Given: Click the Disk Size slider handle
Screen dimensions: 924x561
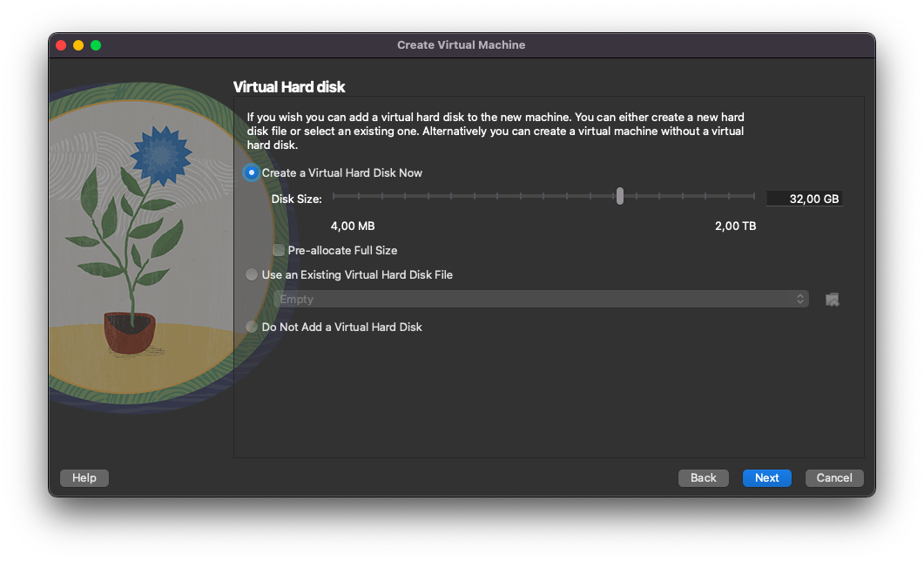Looking at the screenshot, I should 619,196.
